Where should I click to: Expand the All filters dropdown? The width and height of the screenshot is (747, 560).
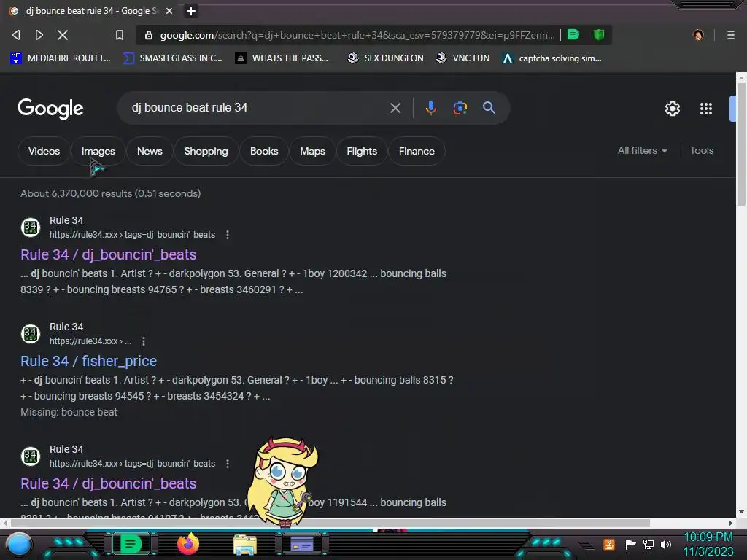pos(642,150)
